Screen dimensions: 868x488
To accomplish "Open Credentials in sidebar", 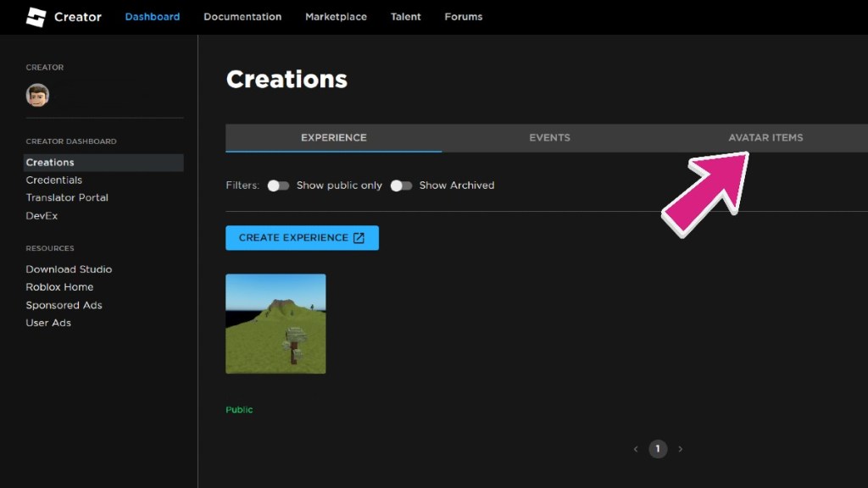I will 54,180.
